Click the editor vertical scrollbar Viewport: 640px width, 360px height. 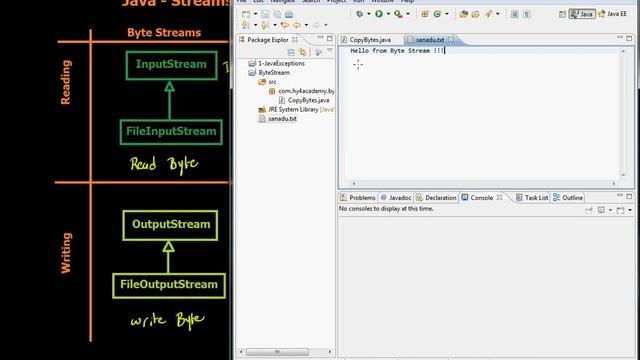tap(623, 113)
